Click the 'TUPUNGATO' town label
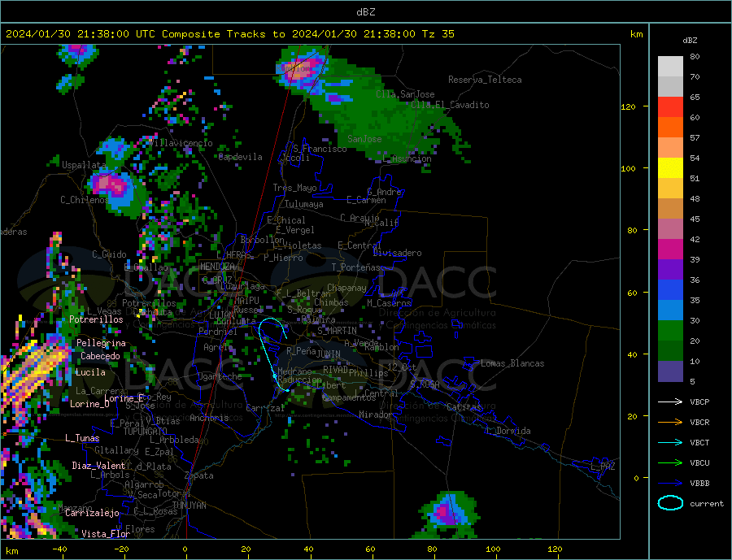The height and width of the screenshot is (560, 732). coord(146,432)
